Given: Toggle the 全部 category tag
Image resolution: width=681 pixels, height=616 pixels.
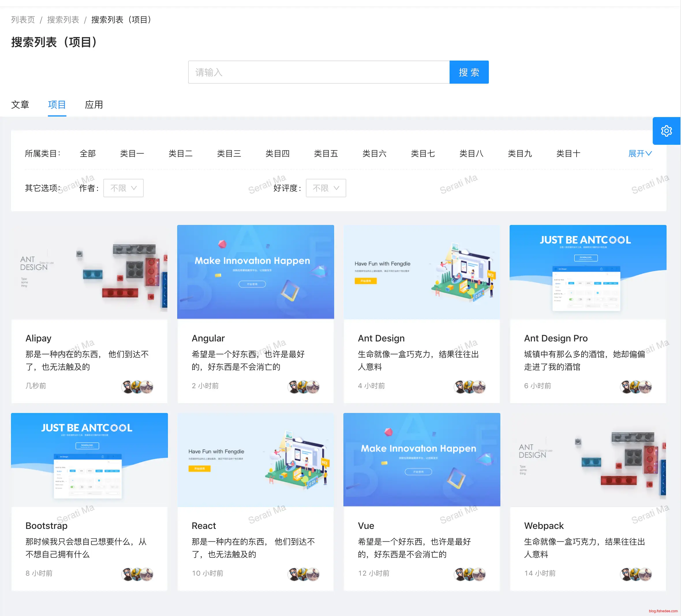Looking at the screenshot, I should pyautogui.click(x=87, y=154).
